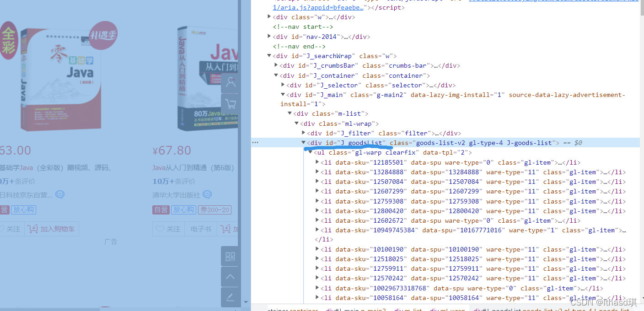The image size is (644, 311).
Task: Open the aria.js script source link
Action: pyautogui.click(x=318, y=7)
